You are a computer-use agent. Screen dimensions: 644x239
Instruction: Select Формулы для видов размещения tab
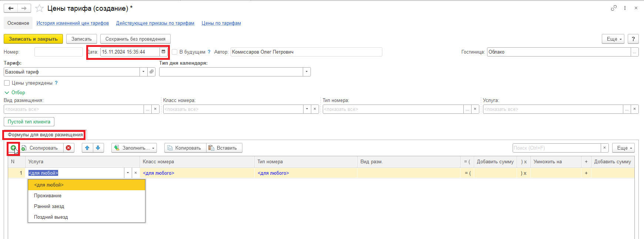(45, 135)
